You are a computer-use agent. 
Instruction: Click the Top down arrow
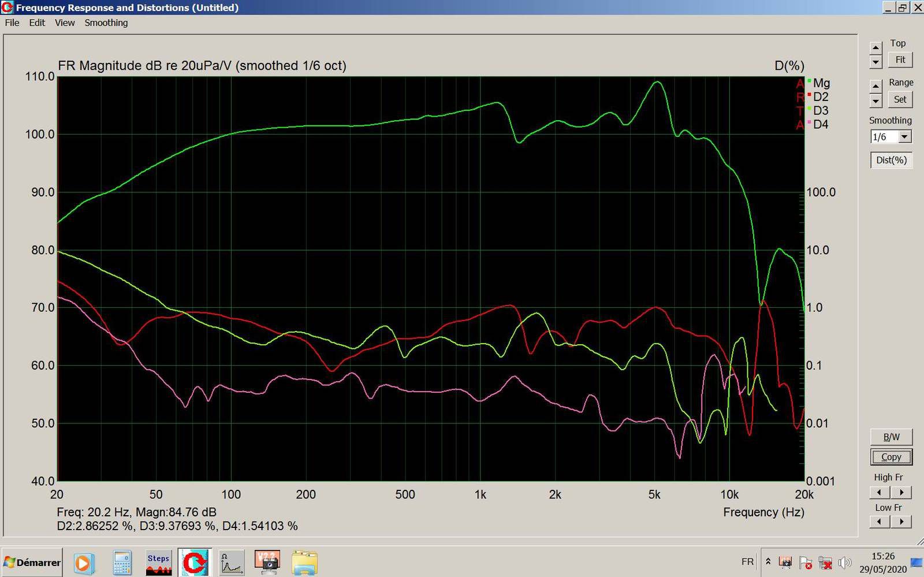(x=876, y=61)
